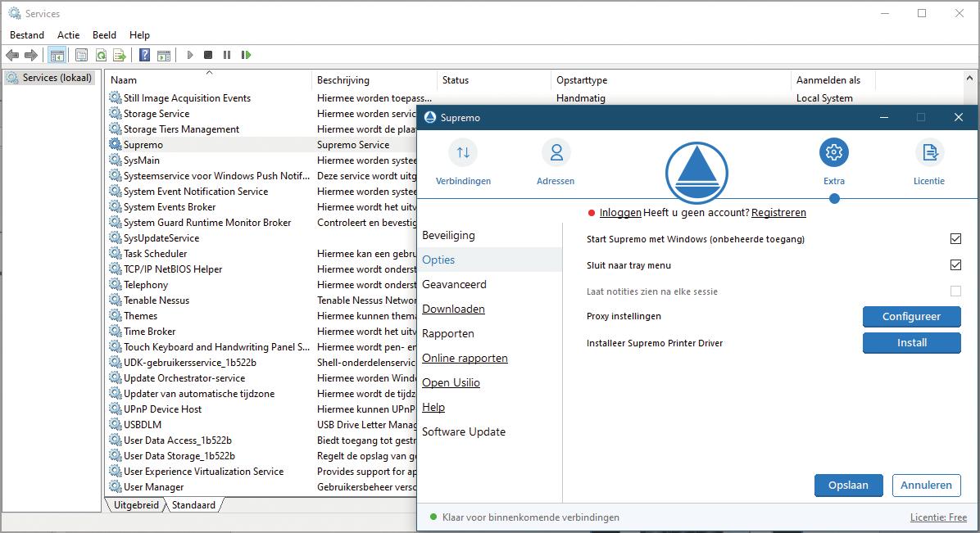Open the Licentie document icon
The height and width of the screenshot is (533, 980).
[929, 152]
